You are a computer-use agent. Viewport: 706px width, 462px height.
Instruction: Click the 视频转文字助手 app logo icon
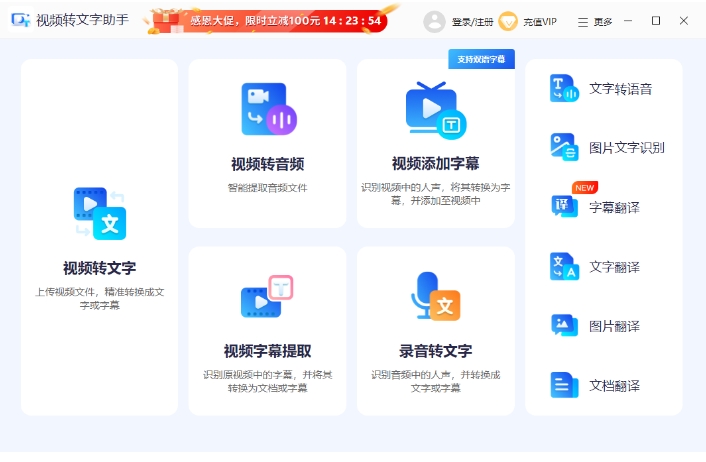[21, 20]
